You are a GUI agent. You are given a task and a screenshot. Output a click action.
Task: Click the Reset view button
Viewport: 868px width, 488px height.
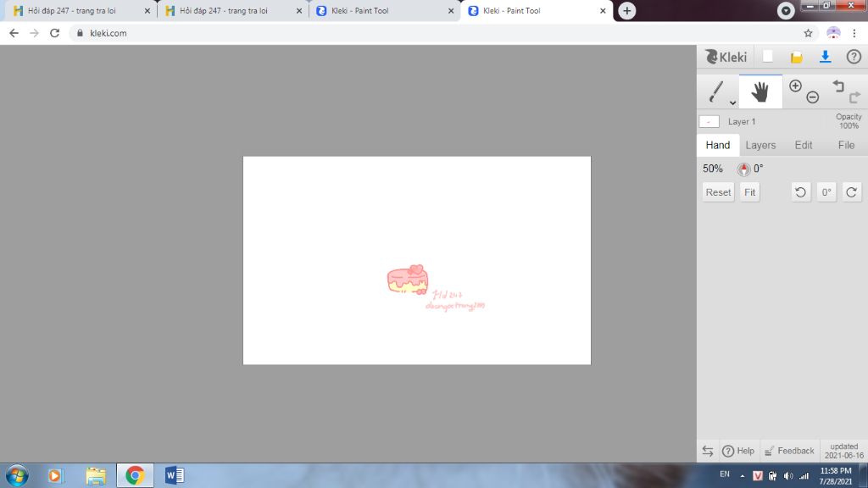718,192
